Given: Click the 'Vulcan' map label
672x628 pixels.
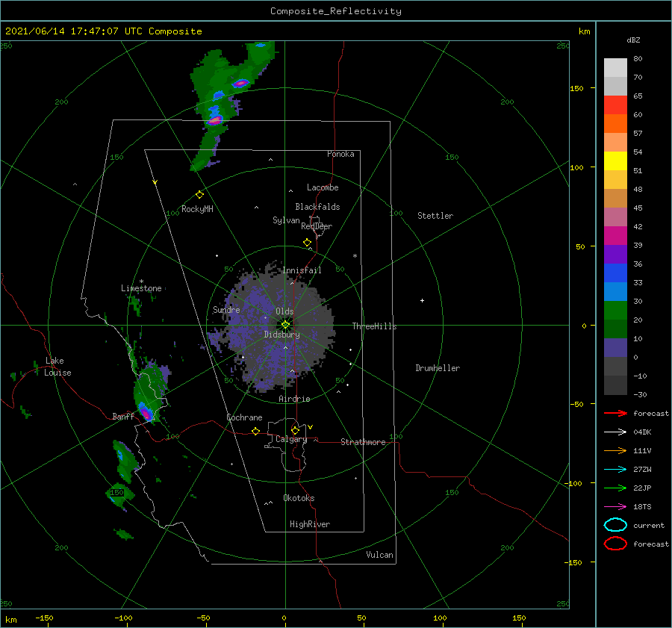Looking at the screenshot, I should 380,555.
